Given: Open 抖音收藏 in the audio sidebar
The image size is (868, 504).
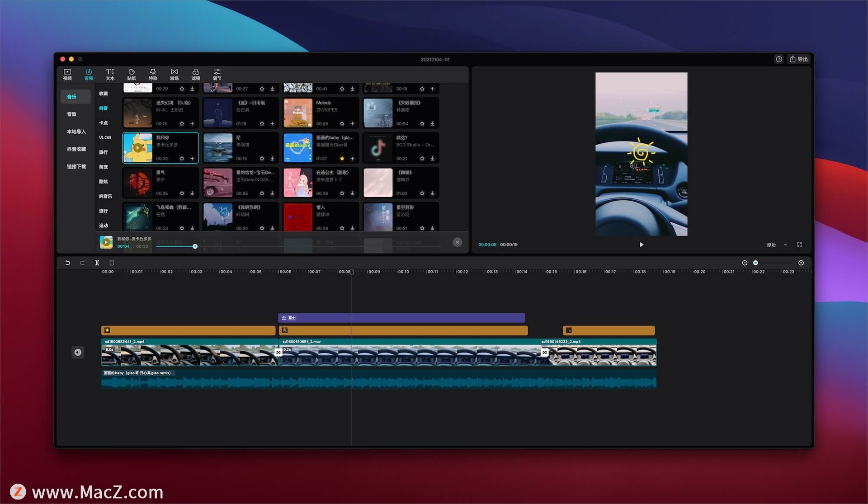Looking at the screenshot, I should click(76, 149).
